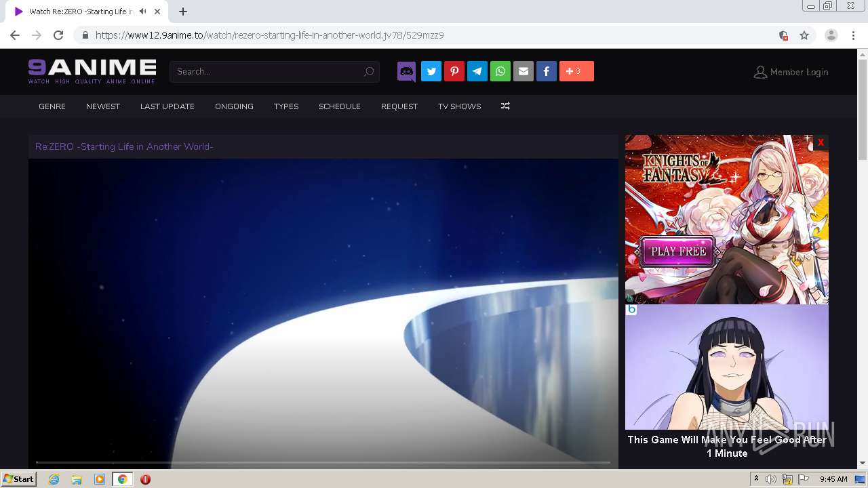Show hidden tray icons arrow
Viewport: 868px width, 488px height.
(756, 479)
